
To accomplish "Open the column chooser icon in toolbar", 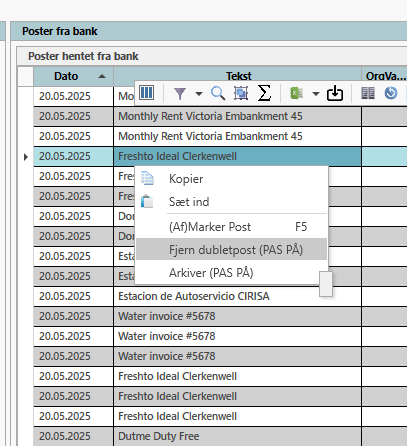I will [x=146, y=93].
